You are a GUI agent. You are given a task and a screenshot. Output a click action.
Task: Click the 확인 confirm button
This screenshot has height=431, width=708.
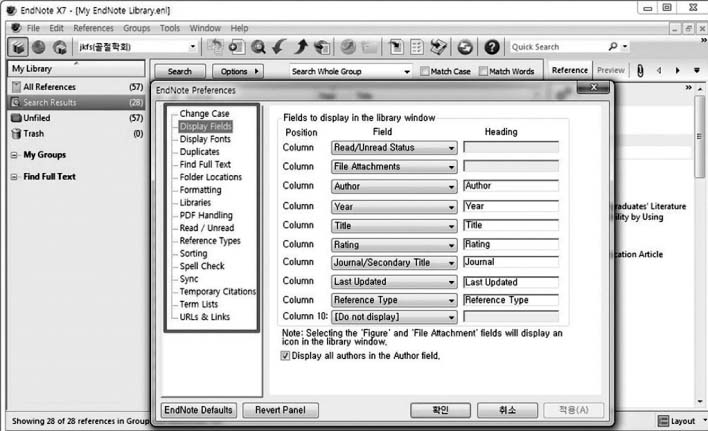pyautogui.click(x=440, y=410)
